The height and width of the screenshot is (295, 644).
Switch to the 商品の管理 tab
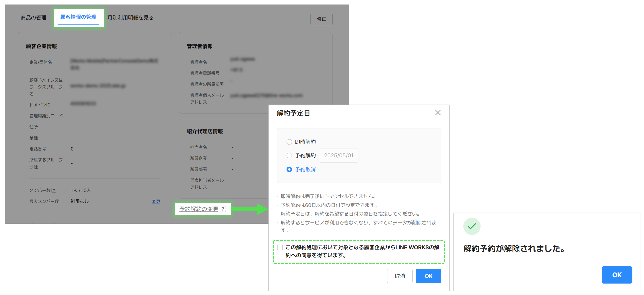(x=34, y=17)
